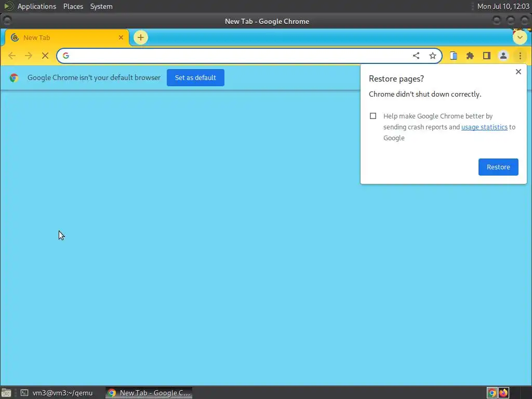The width and height of the screenshot is (532, 399).
Task: Click the Chrome logo in the default browser bar
Action: coord(14,78)
